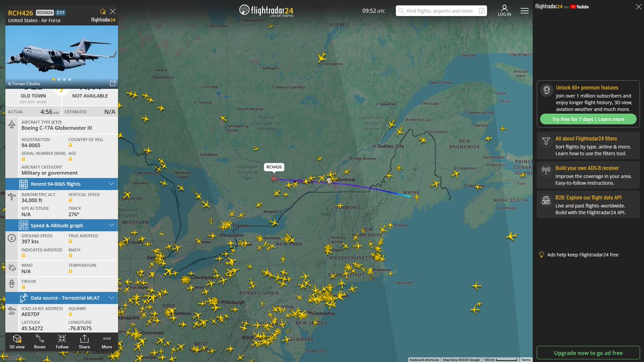Share this flight
Viewport: 644px width, 362px height.
(84, 342)
